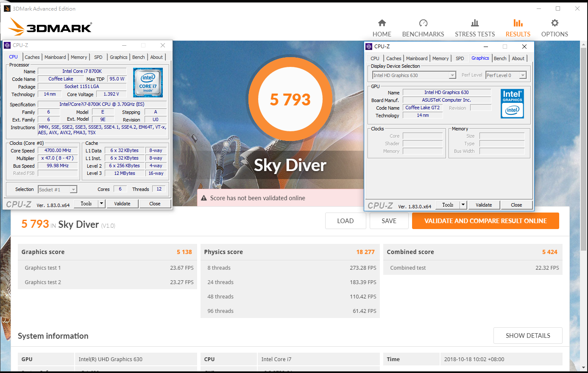Click the 3DMark title bar app icon
588x373 pixels.
coord(7,8)
